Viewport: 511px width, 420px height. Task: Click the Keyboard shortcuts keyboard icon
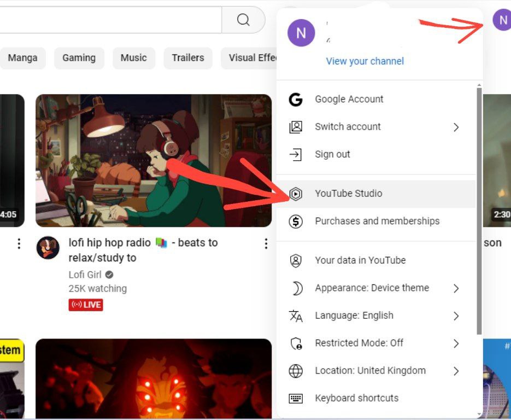pyautogui.click(x=296, y=399)
